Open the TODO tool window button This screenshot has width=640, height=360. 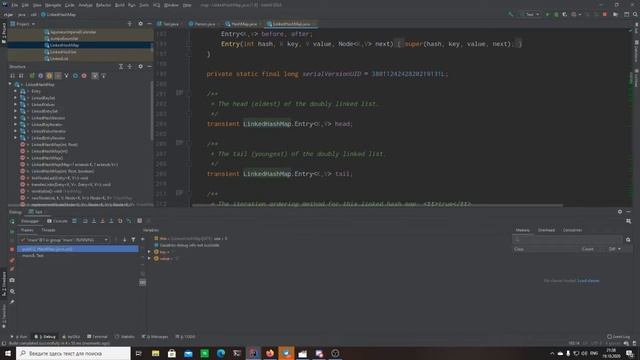coord(185,337)
